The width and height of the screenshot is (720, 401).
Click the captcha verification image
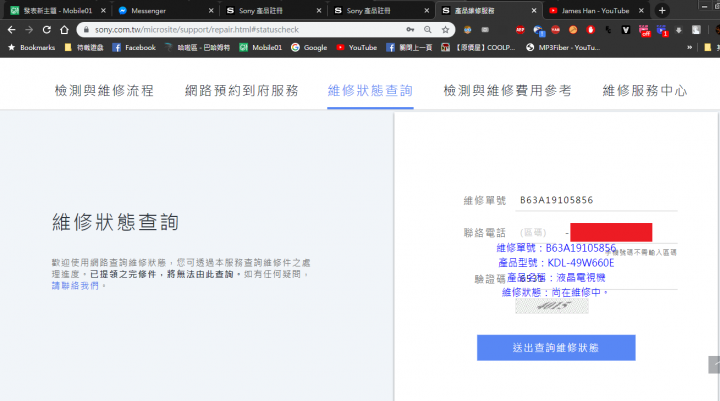pyautogui.click(x=551, y=306)
